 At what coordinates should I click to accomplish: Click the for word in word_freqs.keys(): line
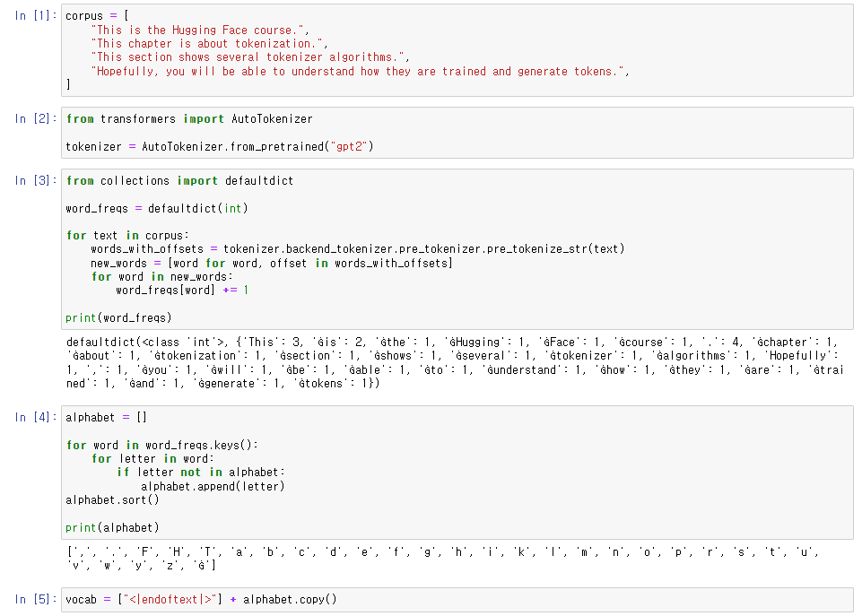(x=161, y=445)
